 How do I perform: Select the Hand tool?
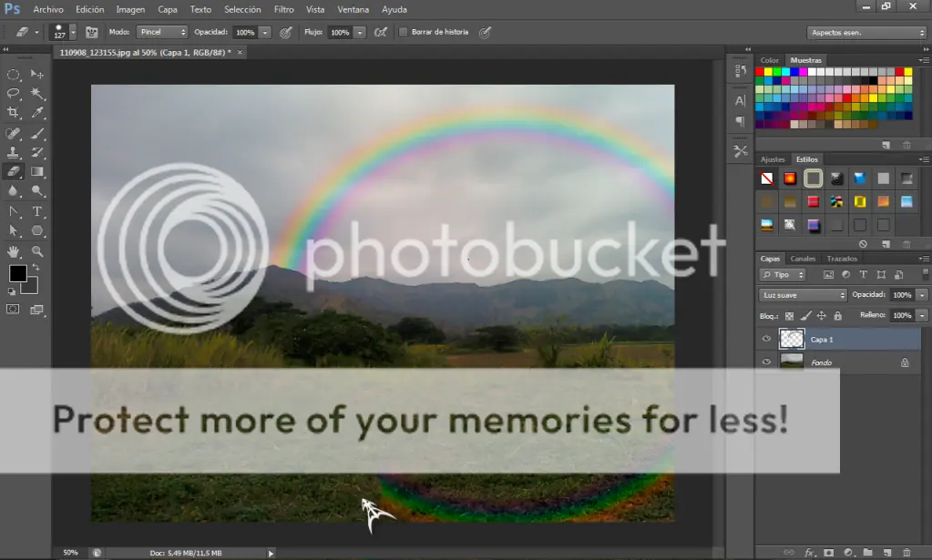tap(13, 251)
